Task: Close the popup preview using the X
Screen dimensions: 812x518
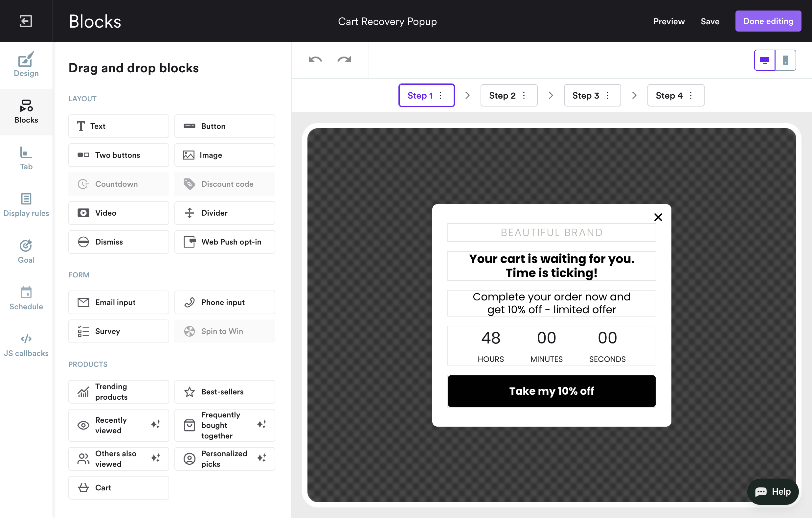Action: [x=658, y=217]
